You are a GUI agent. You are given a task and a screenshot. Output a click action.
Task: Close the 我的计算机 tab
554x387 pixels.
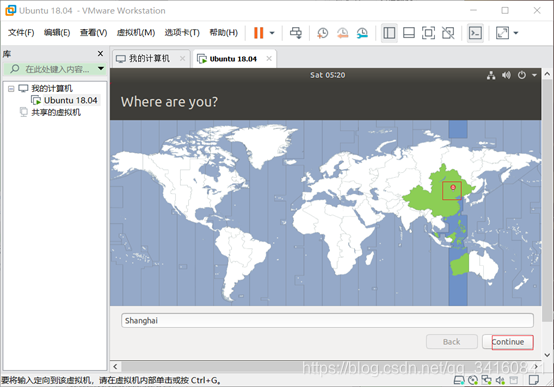182,58
